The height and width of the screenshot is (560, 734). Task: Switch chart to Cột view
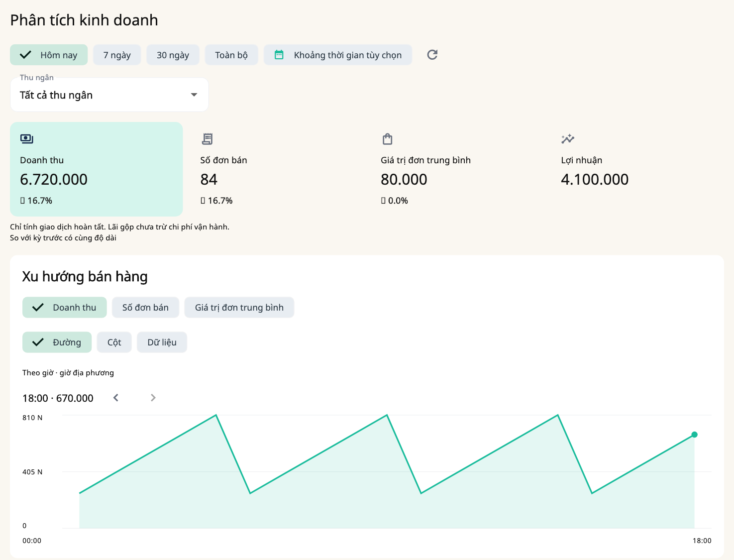point(114,342)
